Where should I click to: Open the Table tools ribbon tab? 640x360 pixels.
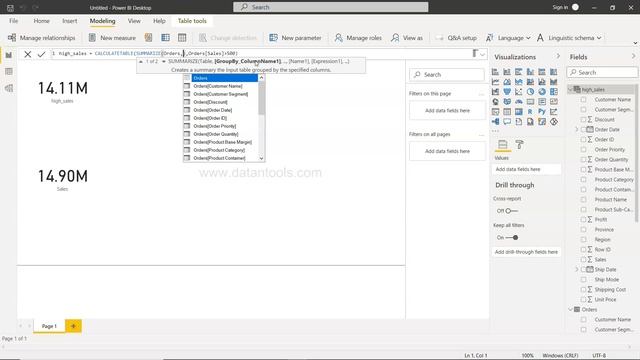[x=192, y=21]
